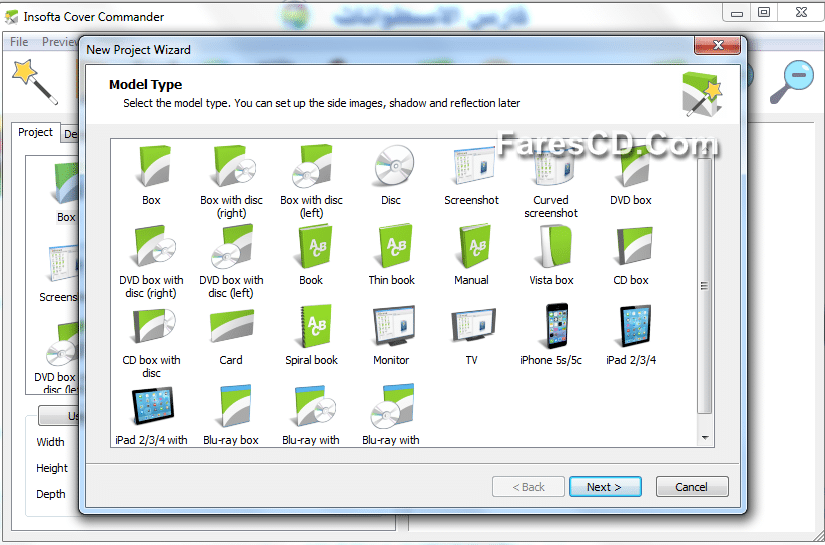Choose the DVD box model
825x545 pixels.
tap(631, 176)
